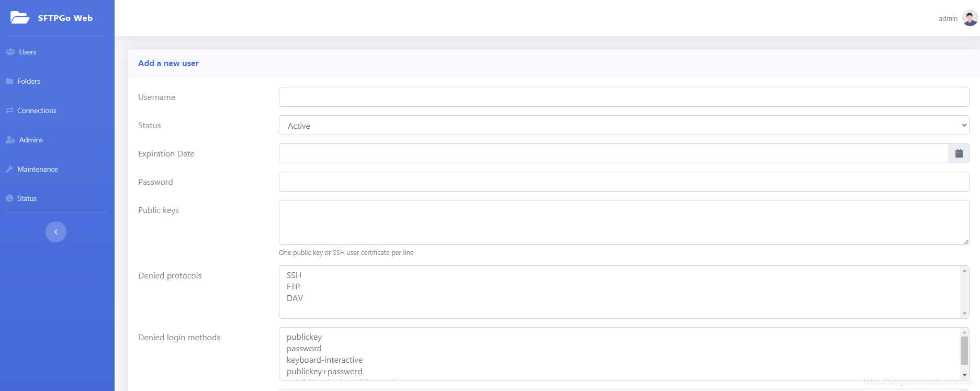Viewport: 980px width, 391px height.
Task: Click the Status field label in the form
Action: 149,125
